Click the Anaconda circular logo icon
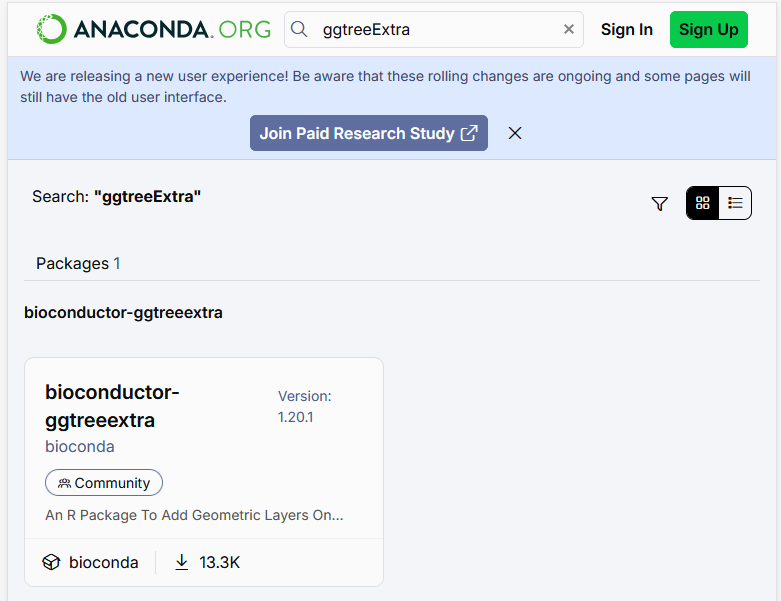 (x=51, y=29)
